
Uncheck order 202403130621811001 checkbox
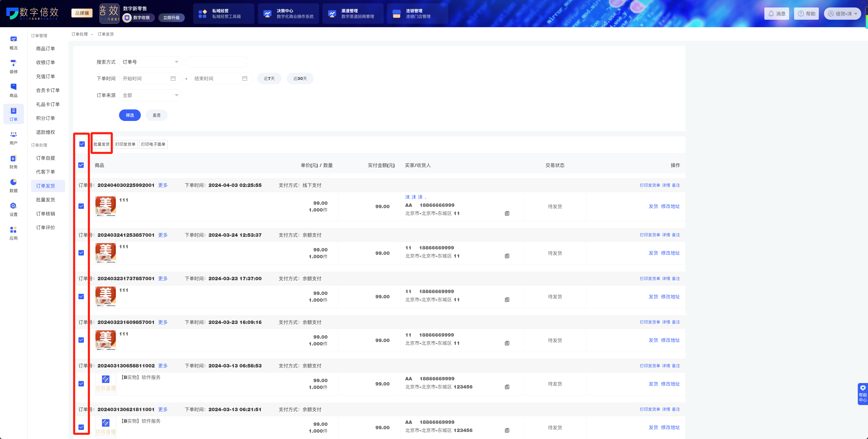pyautogui.click(x=81, y=427)
